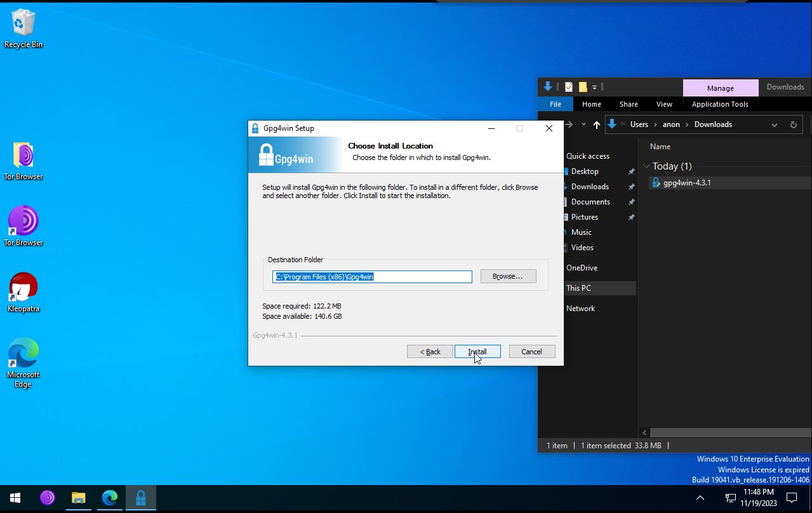The width and height of the screenshot is (812, 513).
Task: Open Microsoft Edge desktop shortcut
Action: pos(23,355)
